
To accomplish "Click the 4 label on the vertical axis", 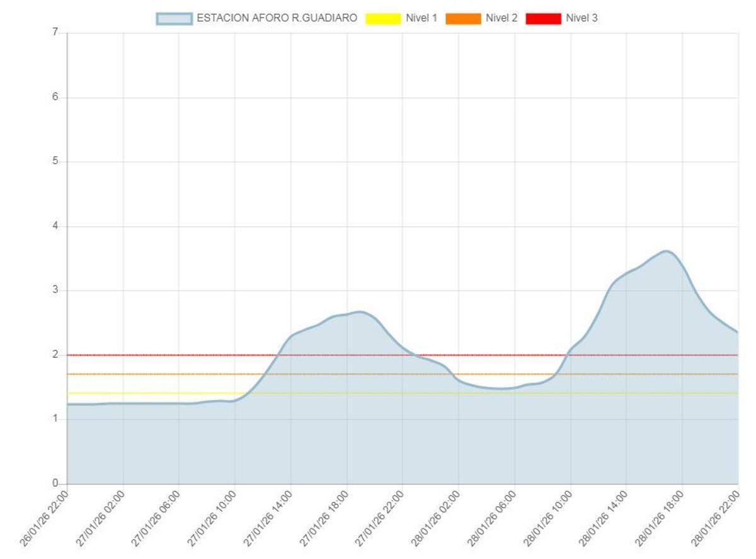I will [55, 226].
